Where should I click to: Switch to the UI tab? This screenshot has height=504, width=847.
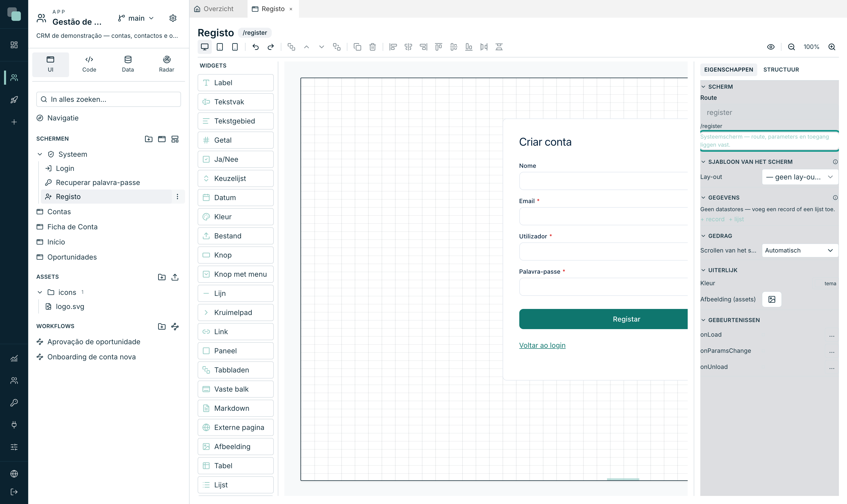coord(50,64)
